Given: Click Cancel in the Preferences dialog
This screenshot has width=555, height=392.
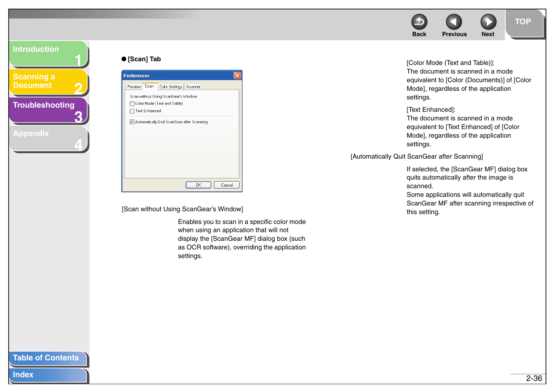Looking at the screenshot, I should 227,185.
